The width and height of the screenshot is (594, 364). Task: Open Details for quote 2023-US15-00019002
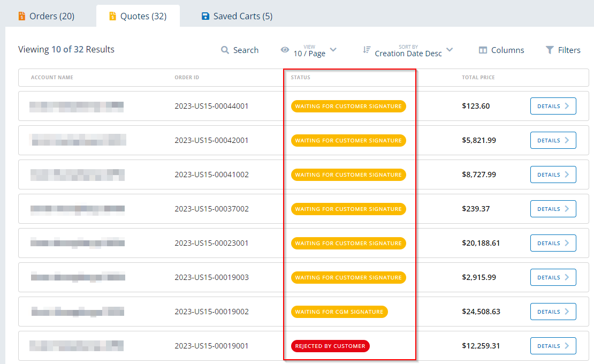coord(553,312)
